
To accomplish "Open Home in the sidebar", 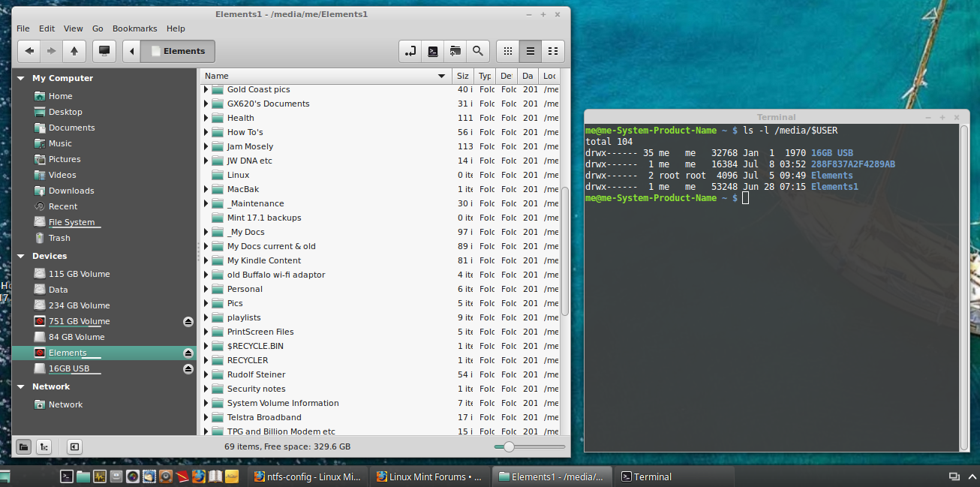I will [x=60, y=96].
